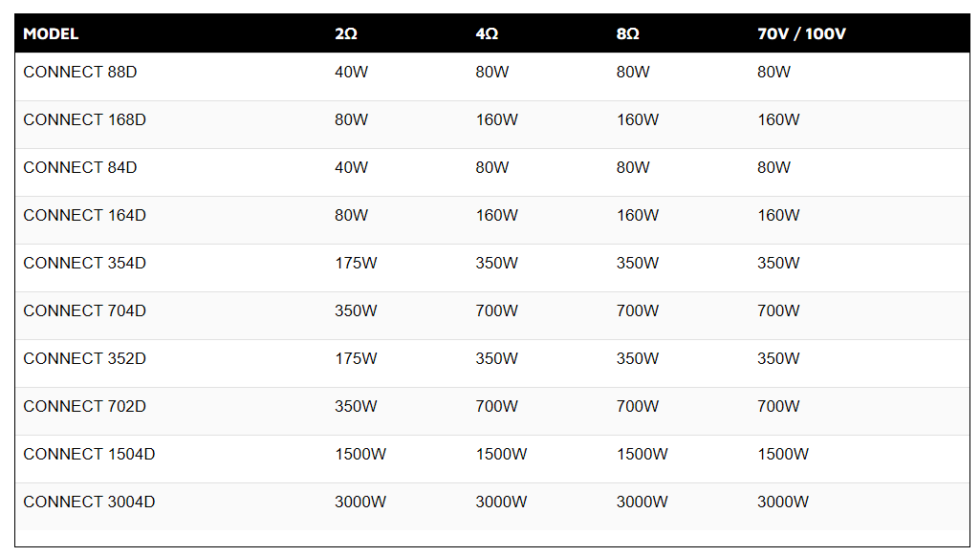Click the CONNECT 702D model name
This screenshot has width=980, height=556.
[x=84, y=407]
